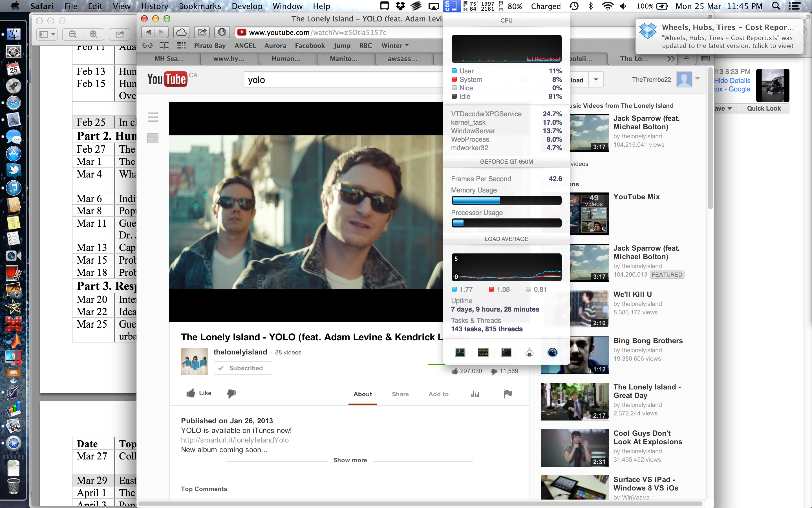Image resolution: width=812 pixels, height=508 pixels.
Task: Open System Profiler caliper icon in iStat
Action: tap(529, 352)
